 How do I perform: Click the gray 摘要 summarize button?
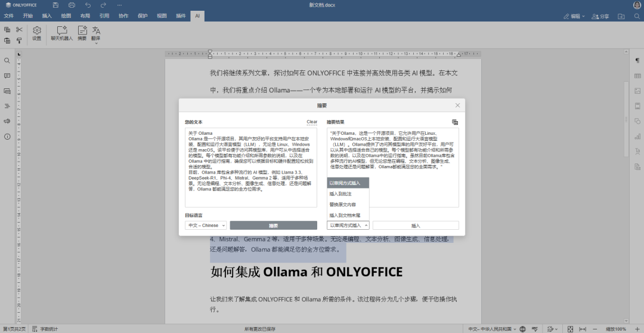(x=274, y=226)
